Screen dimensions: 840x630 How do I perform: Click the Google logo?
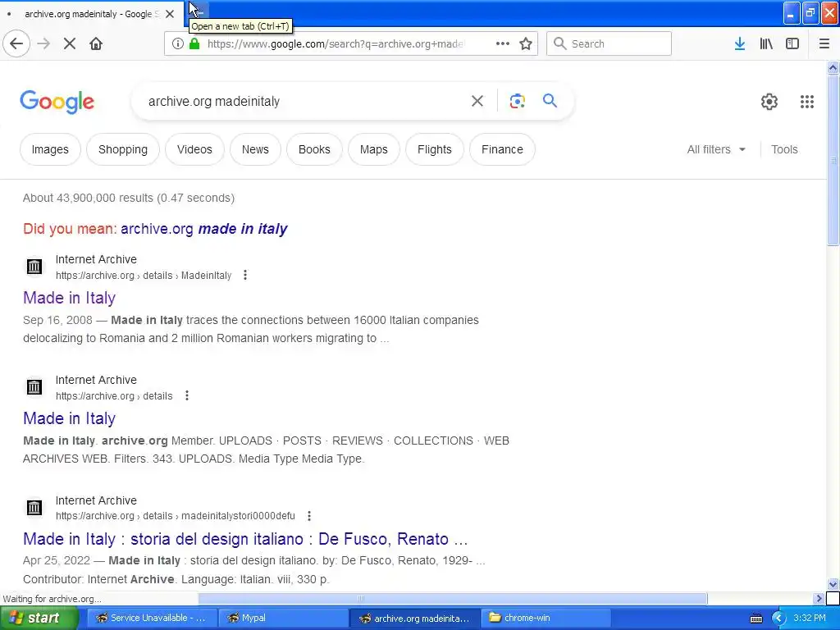[57, 102]
